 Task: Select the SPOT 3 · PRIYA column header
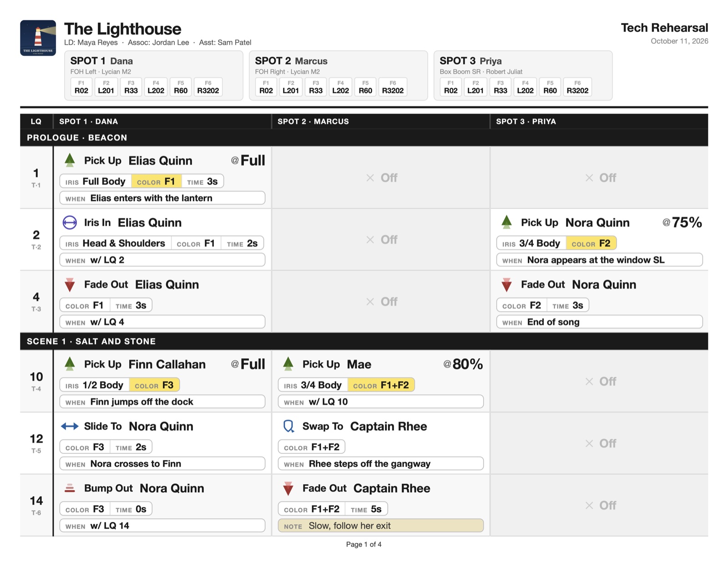pos(599,121)
